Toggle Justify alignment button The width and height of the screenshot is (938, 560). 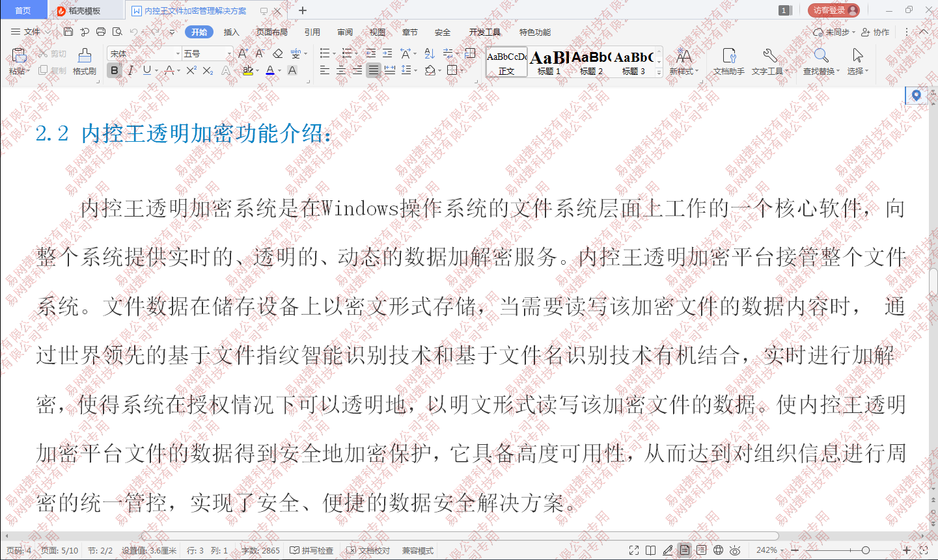pos(373,70)
